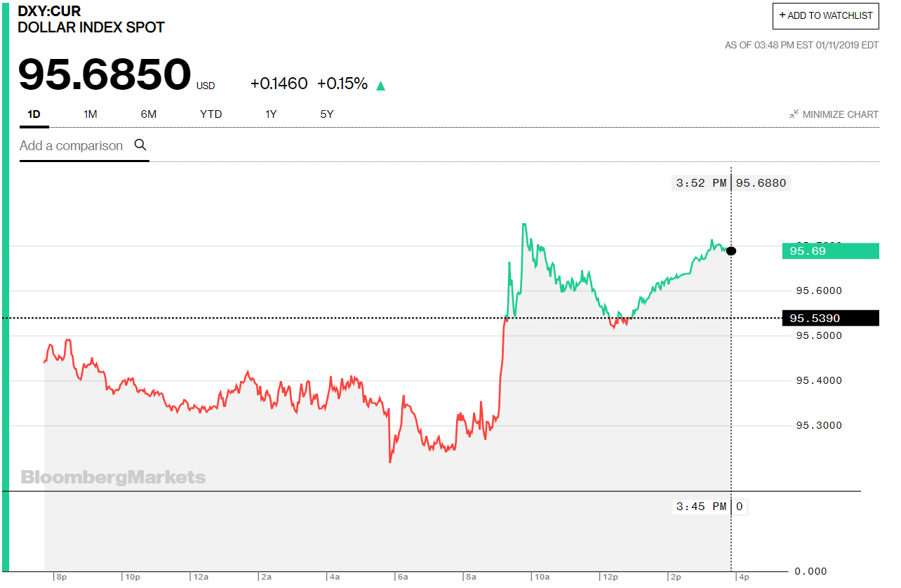The width and height of the screenshot is (901, 588).
Task: Click the plus sign in Add to Watchlist
Action: pos(782,15)
